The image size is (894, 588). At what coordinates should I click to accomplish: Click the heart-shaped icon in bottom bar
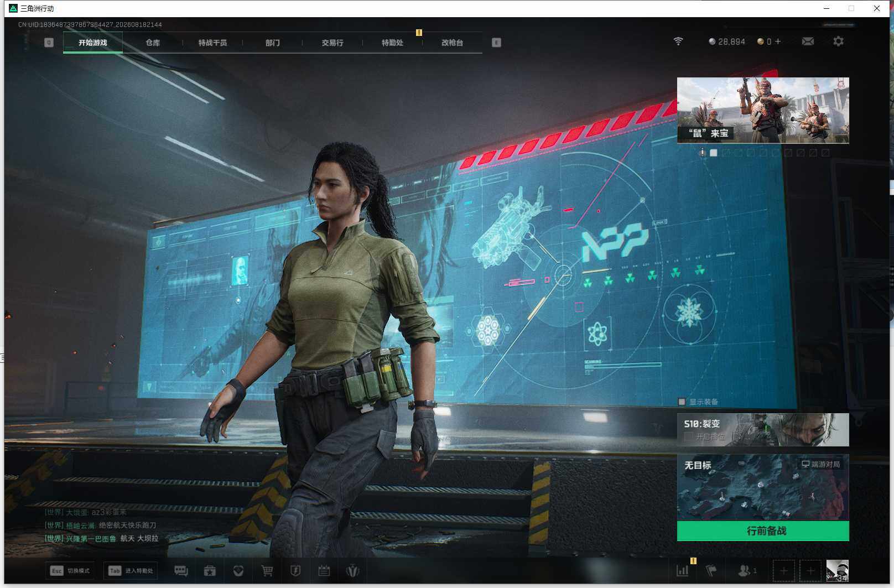pos(238,571)
